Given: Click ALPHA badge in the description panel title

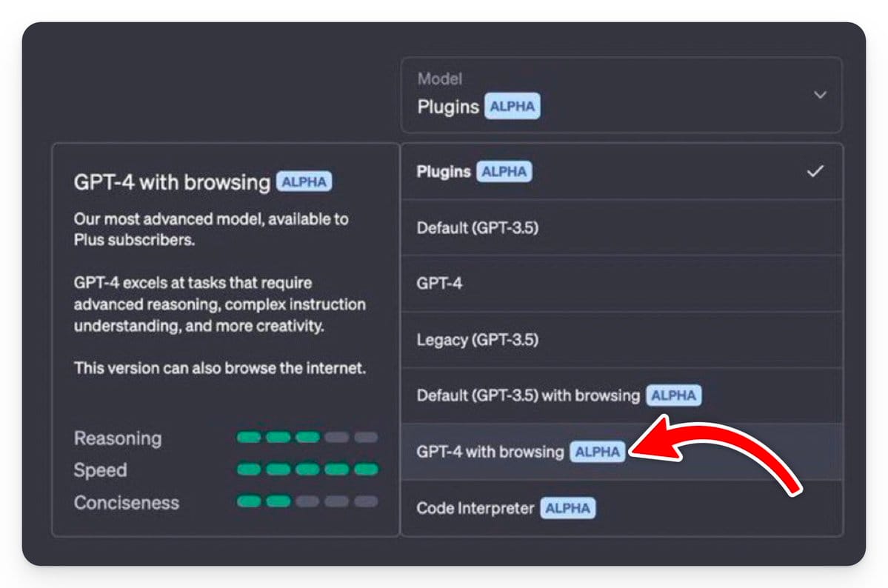Looking at the screenshot, I should 304,182.
